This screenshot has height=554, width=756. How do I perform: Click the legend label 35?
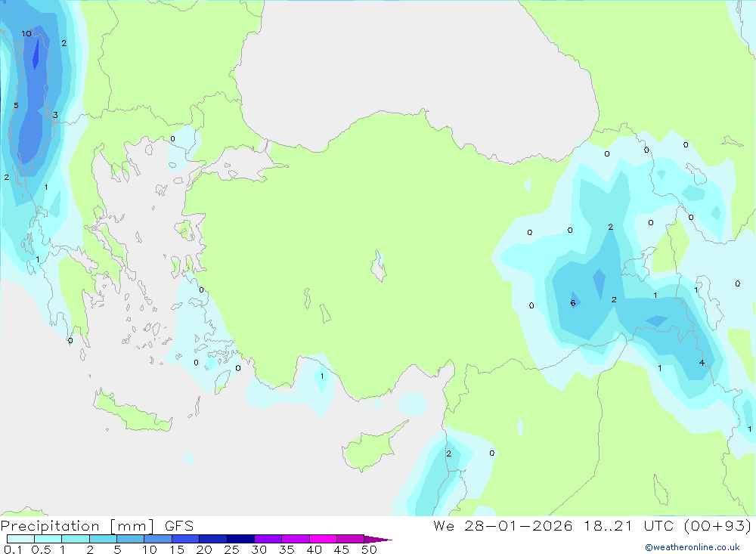tap(287, 549)
